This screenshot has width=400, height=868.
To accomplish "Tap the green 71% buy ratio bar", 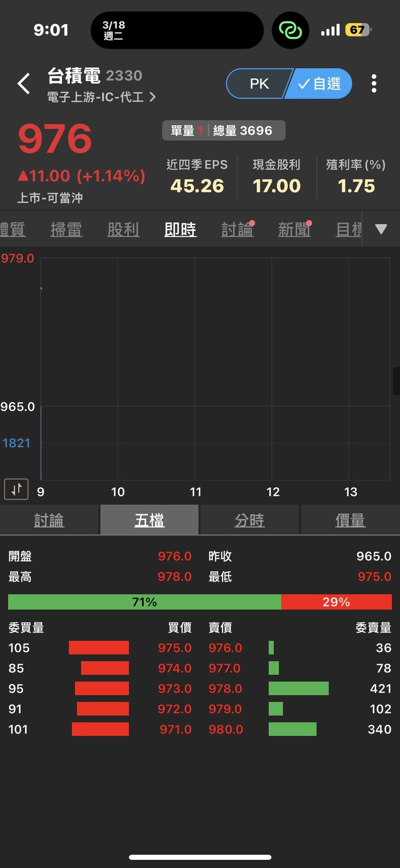I will [145, 602].
